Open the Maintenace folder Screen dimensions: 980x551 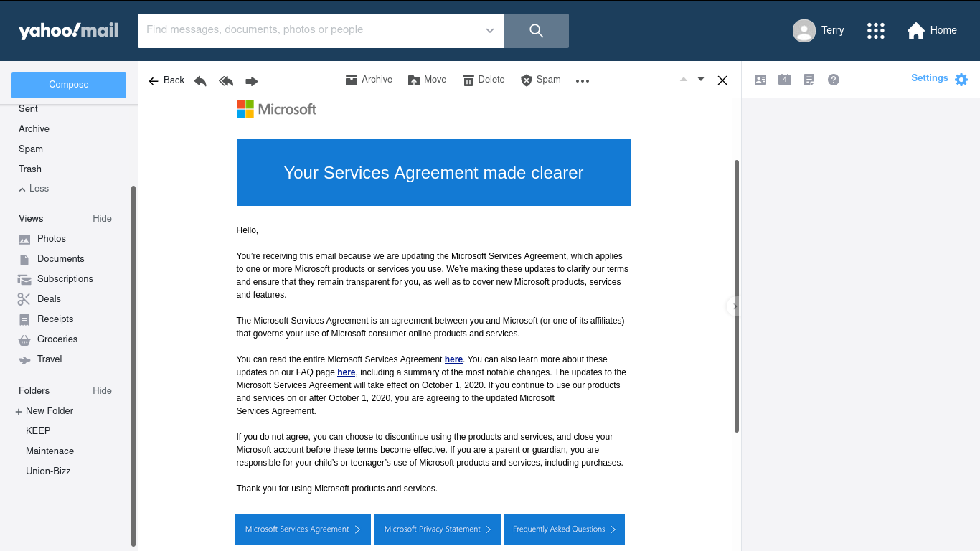pos(50,451)
